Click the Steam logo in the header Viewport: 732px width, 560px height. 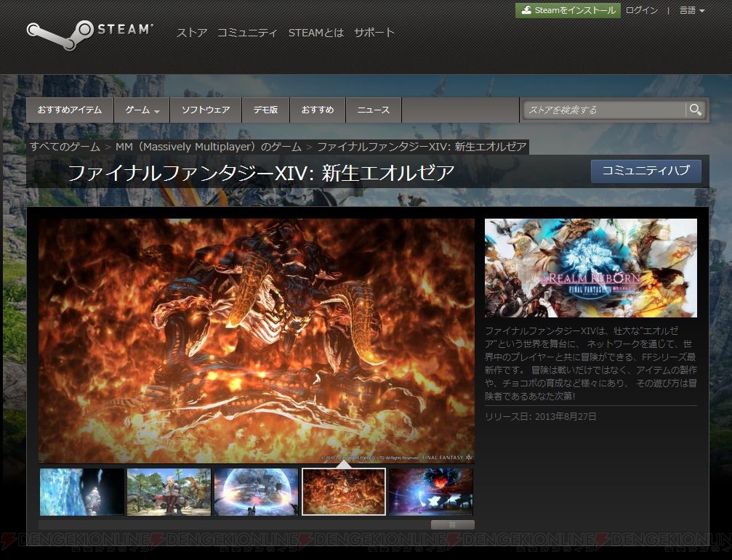pos(89,35)
